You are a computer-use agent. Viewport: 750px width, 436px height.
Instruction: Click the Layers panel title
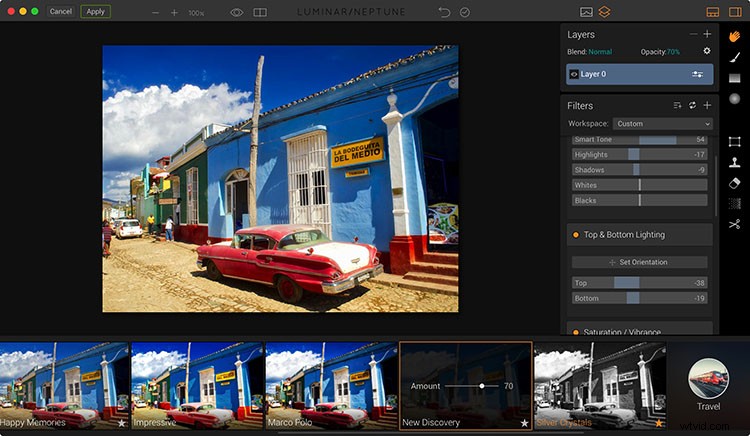pos(581,34)
